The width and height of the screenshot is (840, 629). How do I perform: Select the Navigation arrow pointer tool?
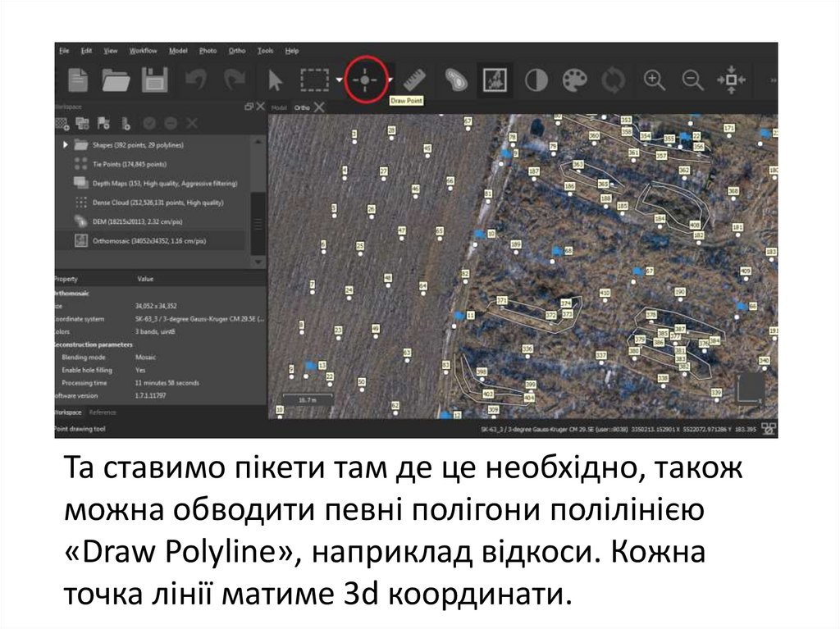coord(275,80)
